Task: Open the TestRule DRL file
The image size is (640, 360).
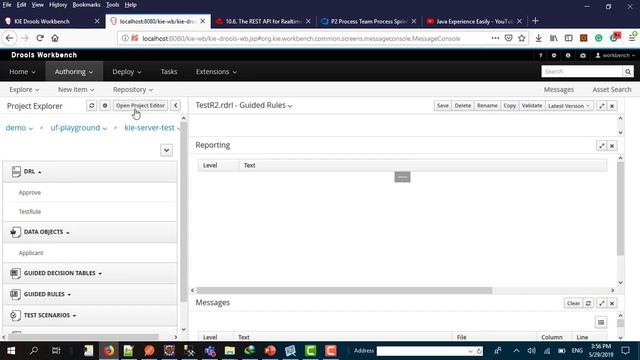Action: (30, 211)
